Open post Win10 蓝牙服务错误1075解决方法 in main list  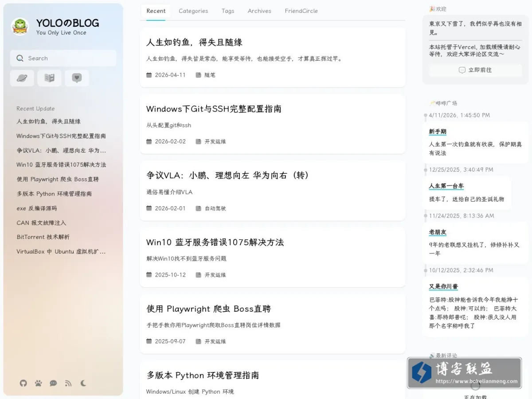pos(215,243)
